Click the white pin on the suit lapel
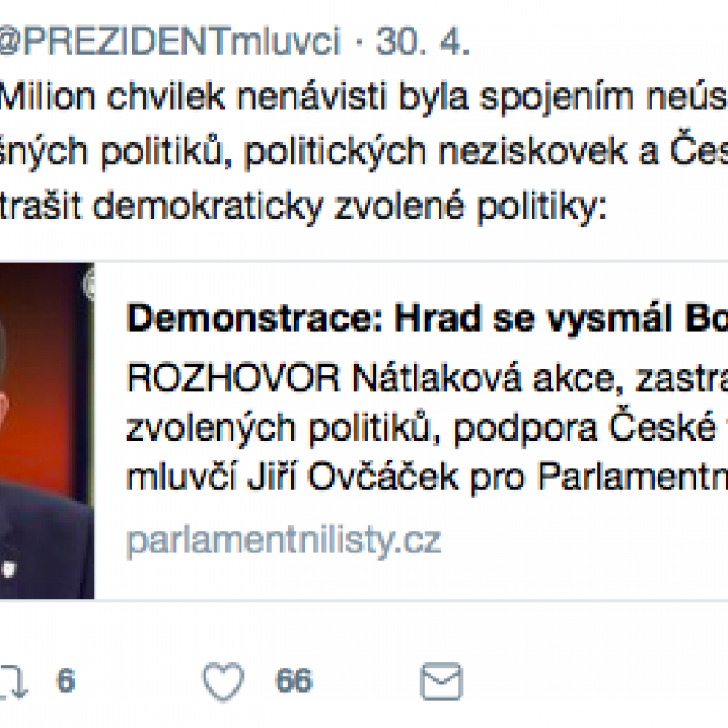728x728 pixels. (8, 569)
